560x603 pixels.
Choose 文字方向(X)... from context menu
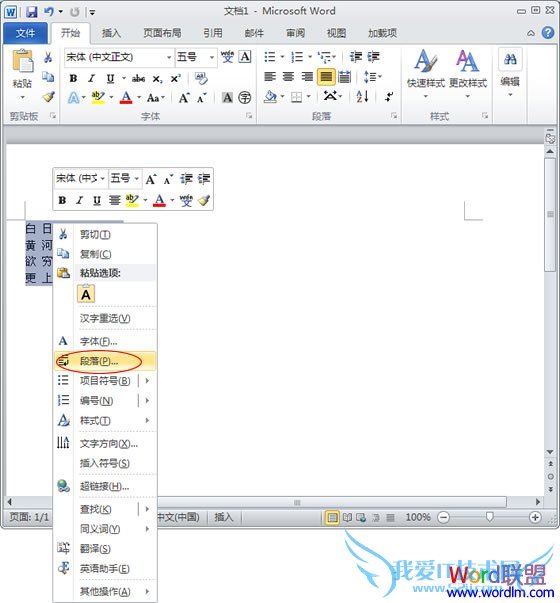click(x=105, y=443)
